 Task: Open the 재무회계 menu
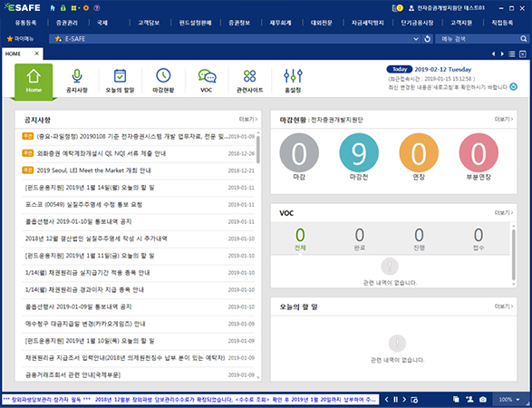point(280,23)
